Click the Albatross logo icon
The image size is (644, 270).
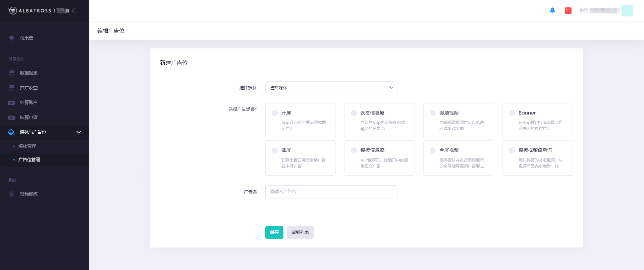[13, 11]
